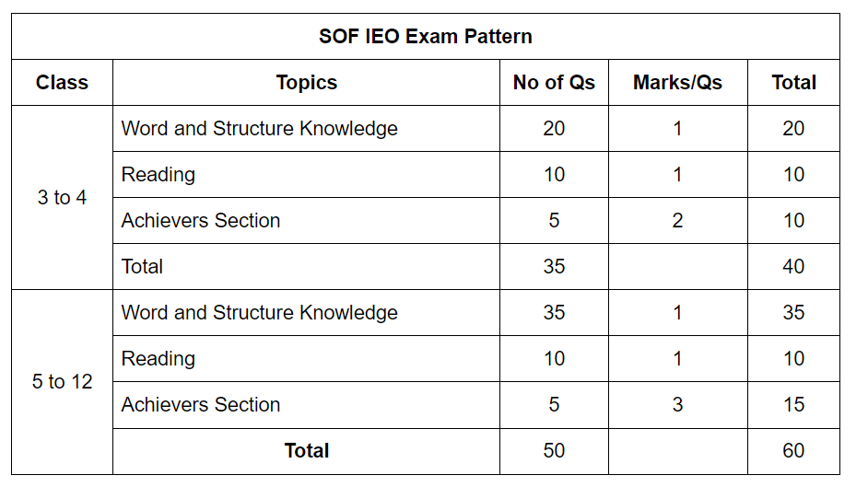The image size is (868, 487).
Task: Select Achievers Section for class 5 to 12
Action: [x=200, y=405]
